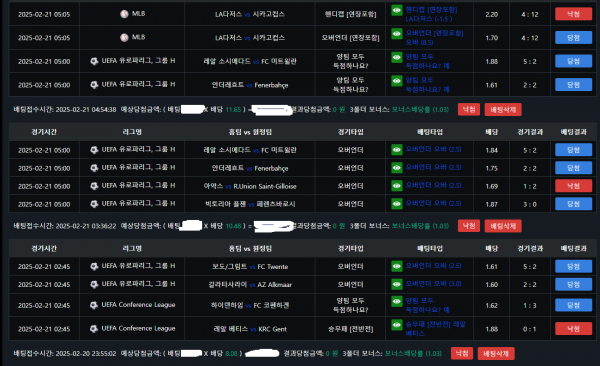Click eye icon in 하이덴하임 vs FC 코펜하겐 row
This screenshot has height=366, width=600.
[397, 302]
